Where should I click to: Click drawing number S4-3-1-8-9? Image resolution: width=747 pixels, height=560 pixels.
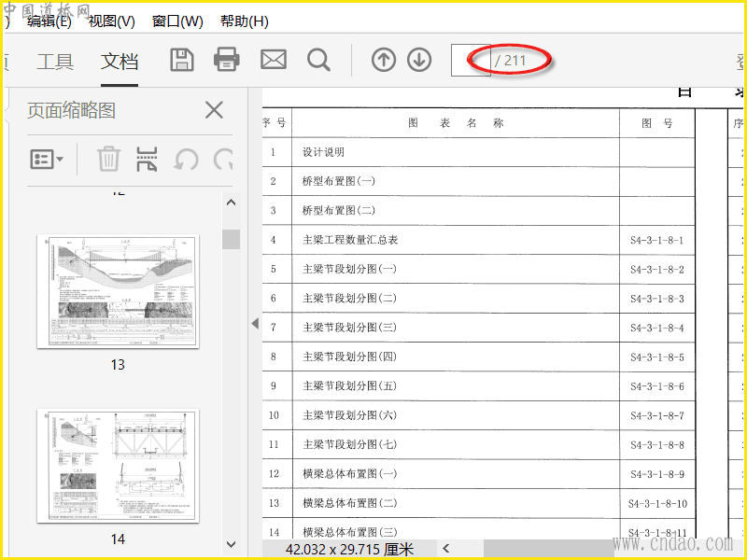coord(657,474)
